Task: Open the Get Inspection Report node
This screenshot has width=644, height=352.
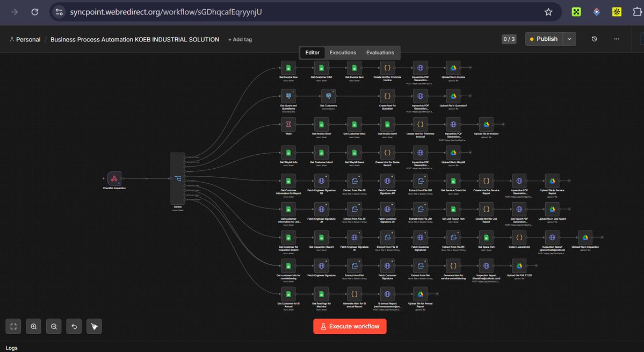Action: tap(321, 238)
